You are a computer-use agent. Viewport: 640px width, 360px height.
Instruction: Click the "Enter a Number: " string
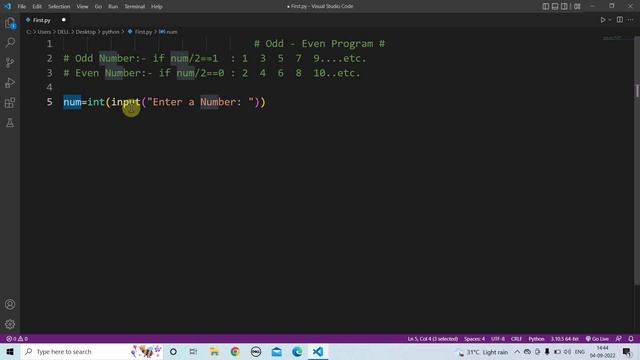[200, 102]
